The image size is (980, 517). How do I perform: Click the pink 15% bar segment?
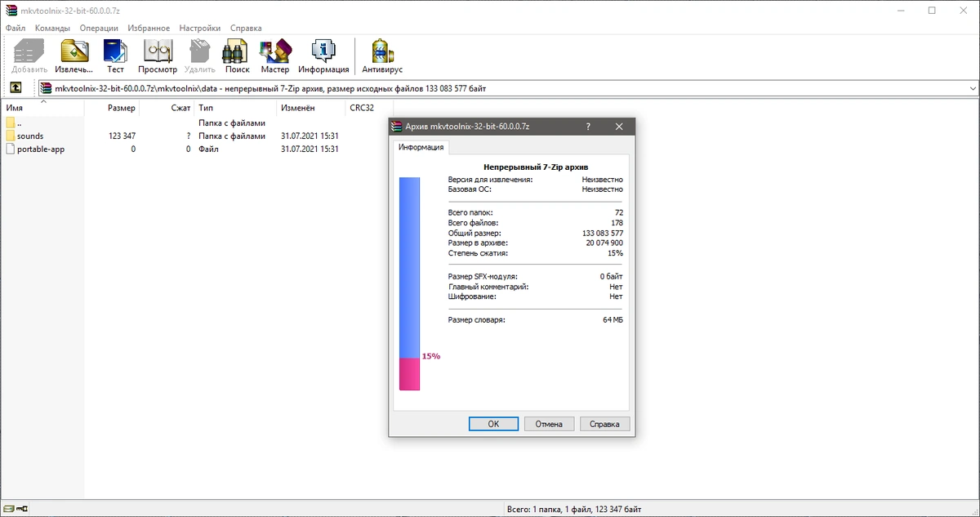pyautogui.click(x=409, y=374)
